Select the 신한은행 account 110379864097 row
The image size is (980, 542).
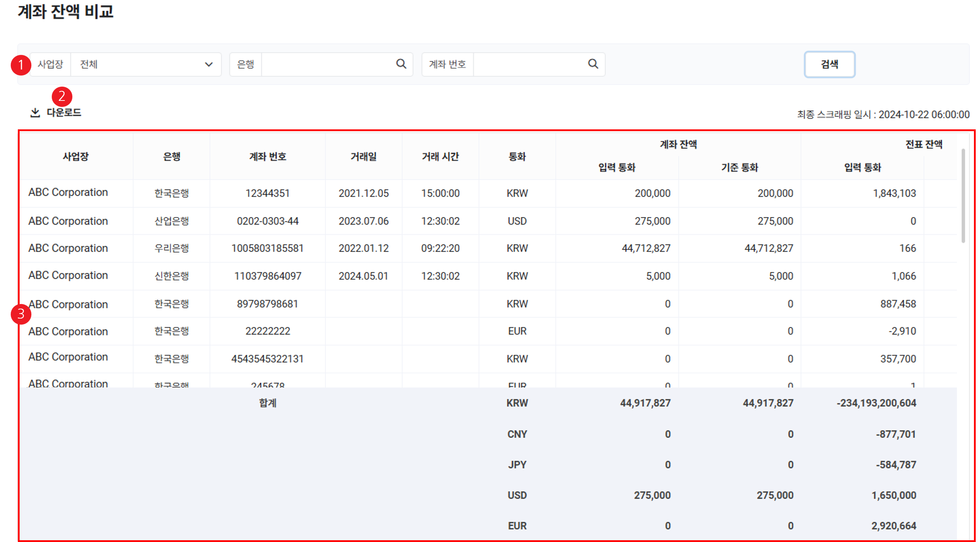pos(267,276)
